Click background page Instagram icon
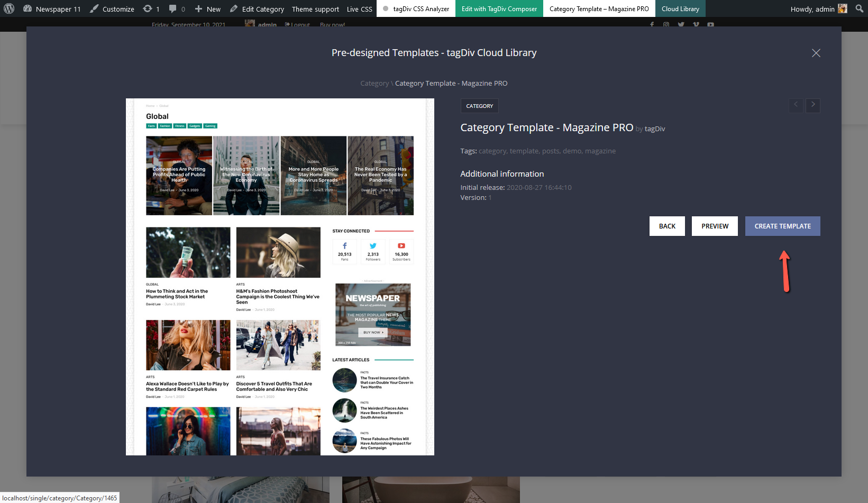 click(x=666, y=24)
